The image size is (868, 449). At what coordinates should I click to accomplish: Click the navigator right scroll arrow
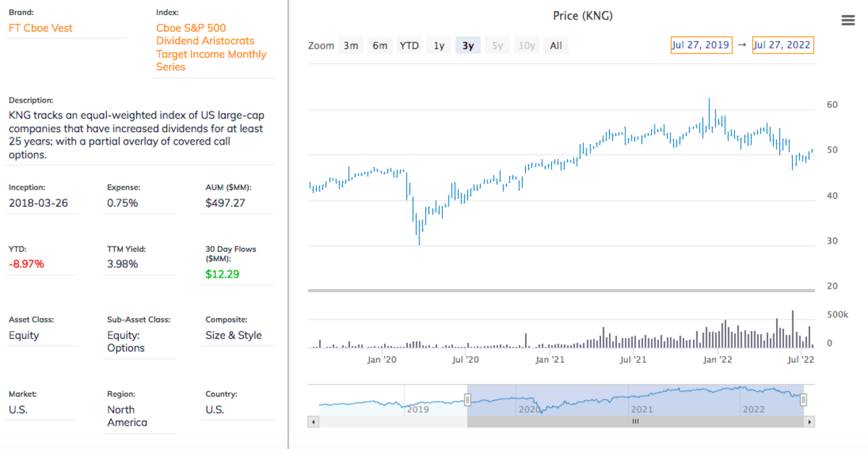809,422
